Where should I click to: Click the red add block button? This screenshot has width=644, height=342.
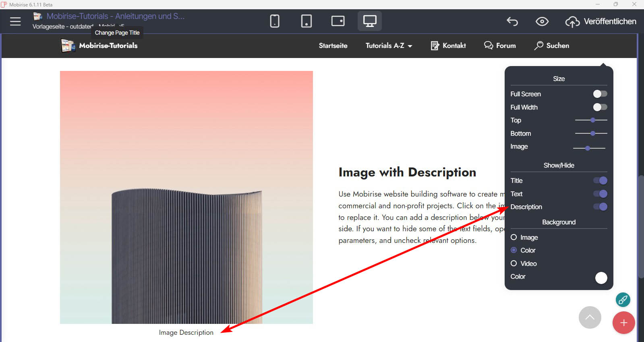pos(623,323)
